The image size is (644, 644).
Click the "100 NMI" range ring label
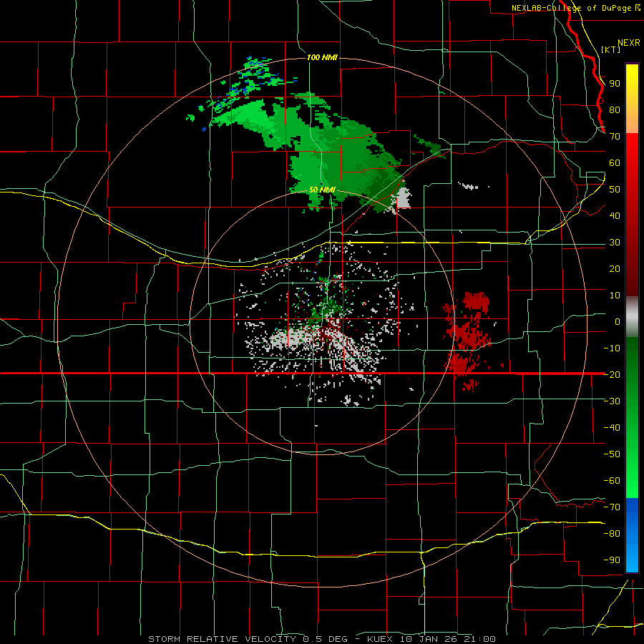pos(323,57)
